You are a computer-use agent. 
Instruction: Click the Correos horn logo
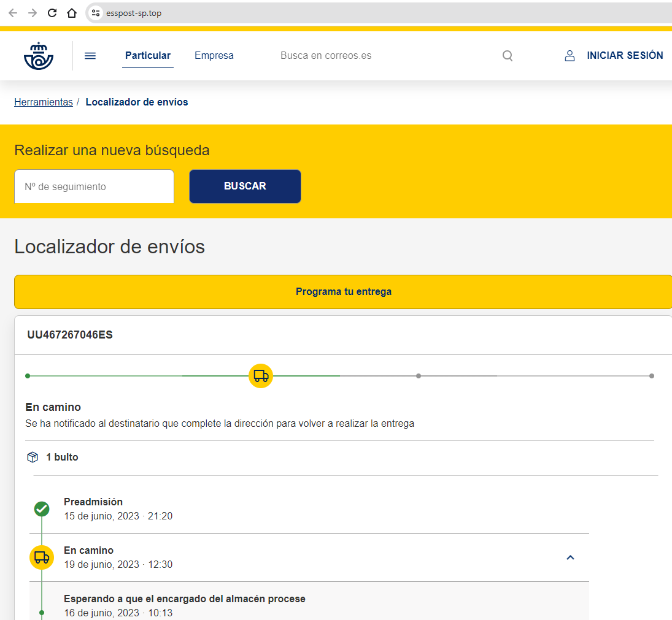tap(39, 56)
